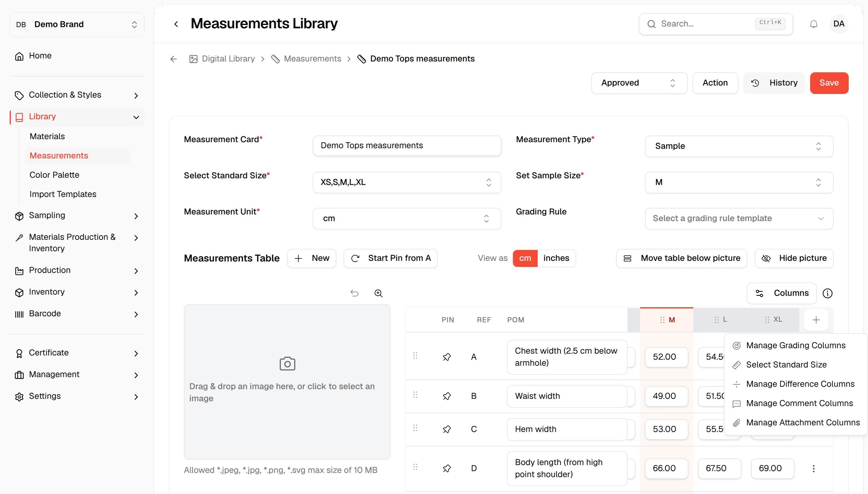Open the DA user avatar menu
868x494 pixels.
(838, 24)
